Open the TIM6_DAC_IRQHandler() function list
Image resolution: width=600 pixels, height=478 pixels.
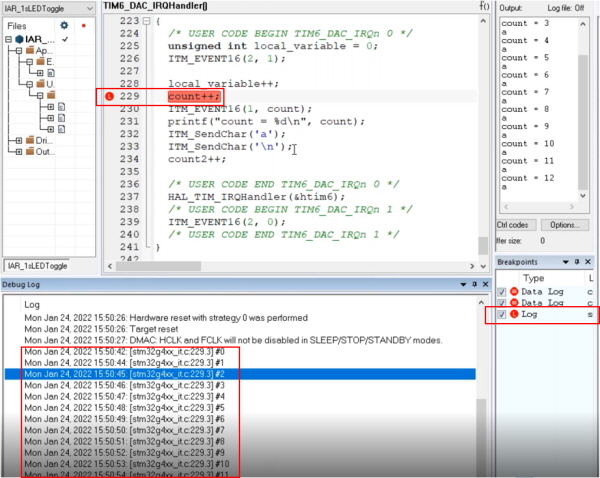pyautogui.click(x=155, y=6)
